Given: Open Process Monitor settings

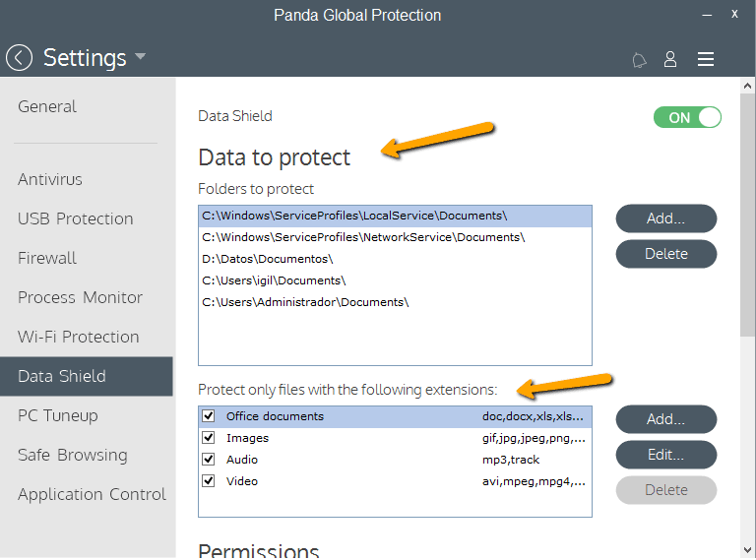Looking at the screenshot, I should coord(80,297).
